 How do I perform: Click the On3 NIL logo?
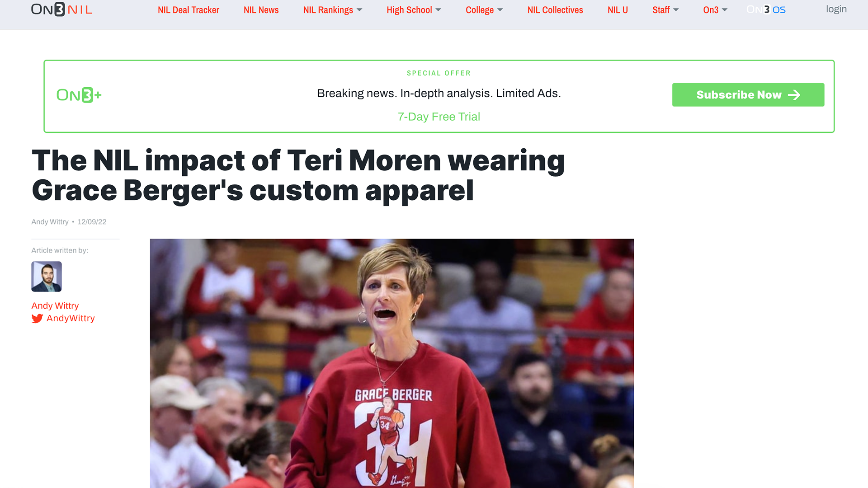[x=61, y=9]
